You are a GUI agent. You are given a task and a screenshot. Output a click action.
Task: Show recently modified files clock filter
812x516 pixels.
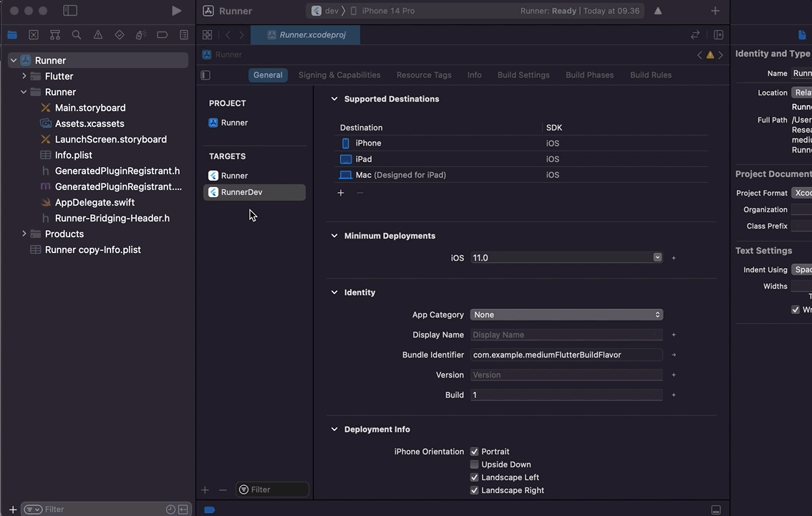(x=170, y=510)
